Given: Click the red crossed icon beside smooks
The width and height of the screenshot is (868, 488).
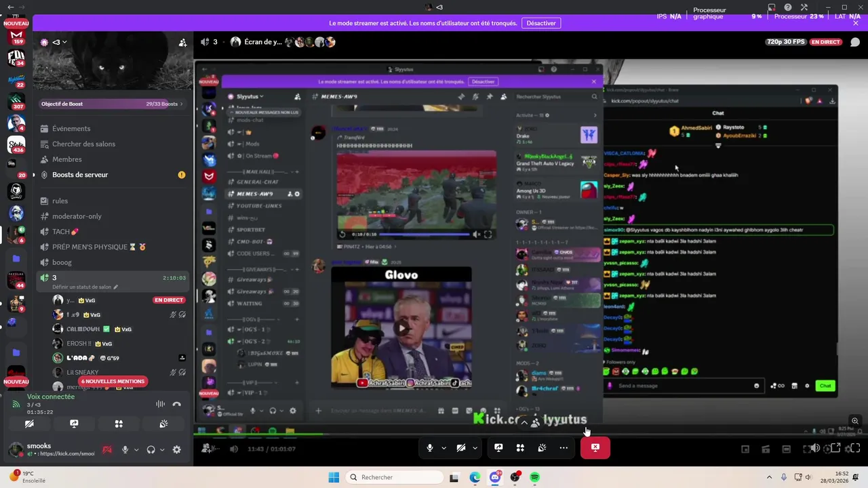Looking at the screenshot, I should [x=107, y=449].
